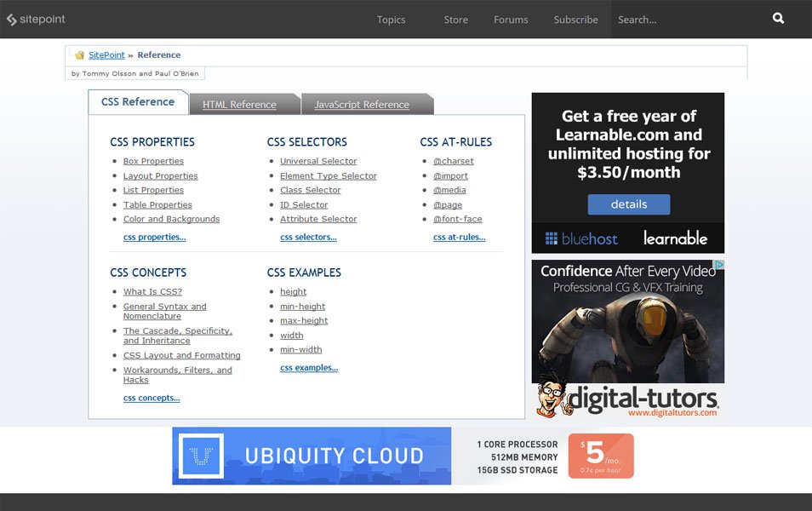Image resolution: width=812 pixels, height=511 pixels.
Task: Click the $5/mo price badge
Action: 600,456
